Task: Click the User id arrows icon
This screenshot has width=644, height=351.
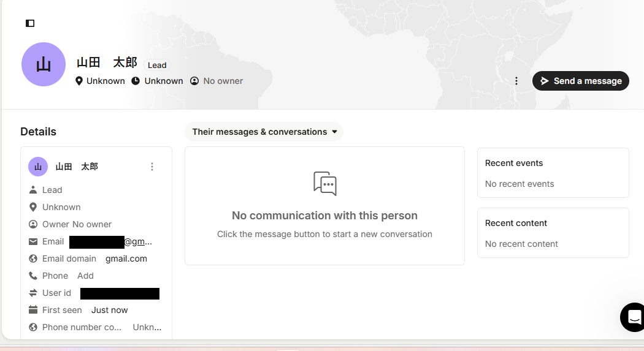Action: tap(33, 293)
